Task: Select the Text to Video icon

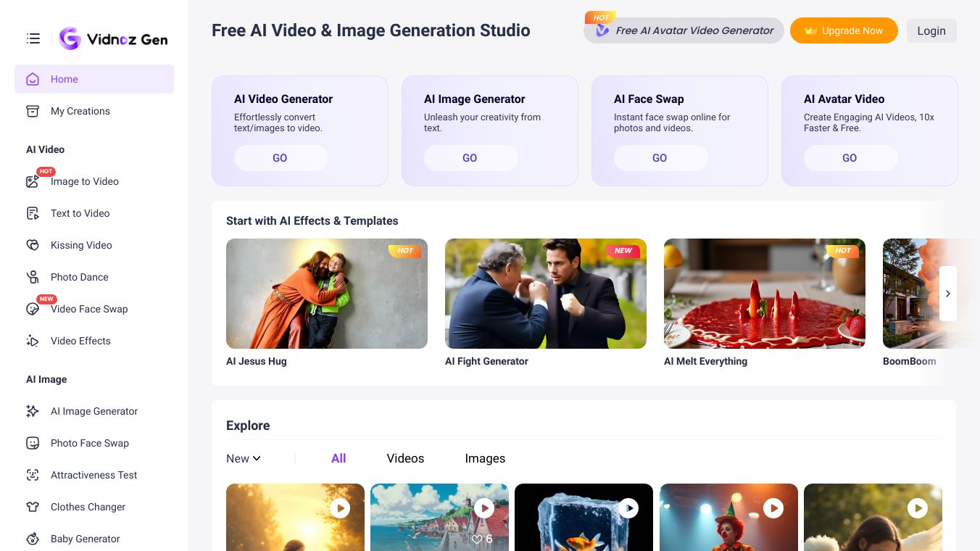Action: tap(33, 213)
